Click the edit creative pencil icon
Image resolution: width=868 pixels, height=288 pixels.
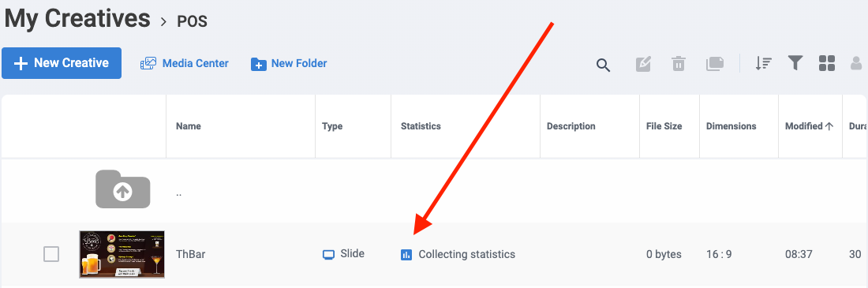click(643, 64)
